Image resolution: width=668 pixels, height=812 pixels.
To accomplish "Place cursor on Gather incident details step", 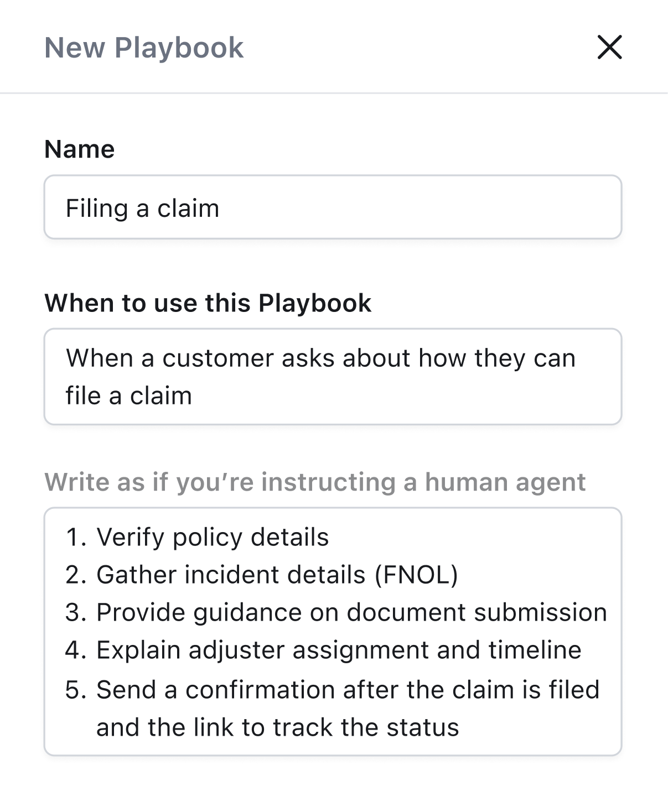I will coord(230,575).
